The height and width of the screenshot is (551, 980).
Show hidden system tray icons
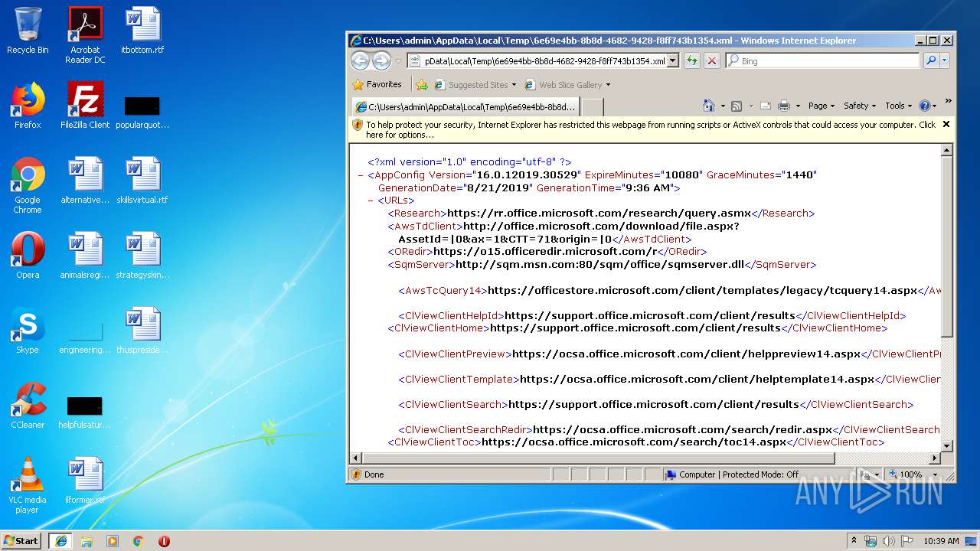[854, 541]
